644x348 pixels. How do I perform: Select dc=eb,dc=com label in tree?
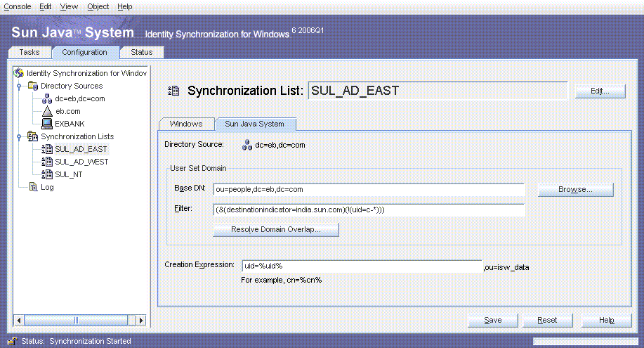[80, 98]
